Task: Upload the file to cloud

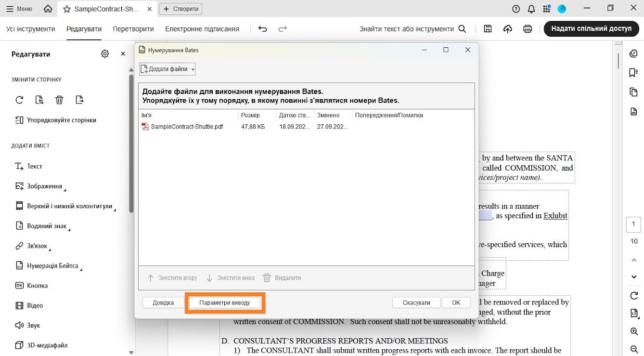Action: (x=508, y=29)
